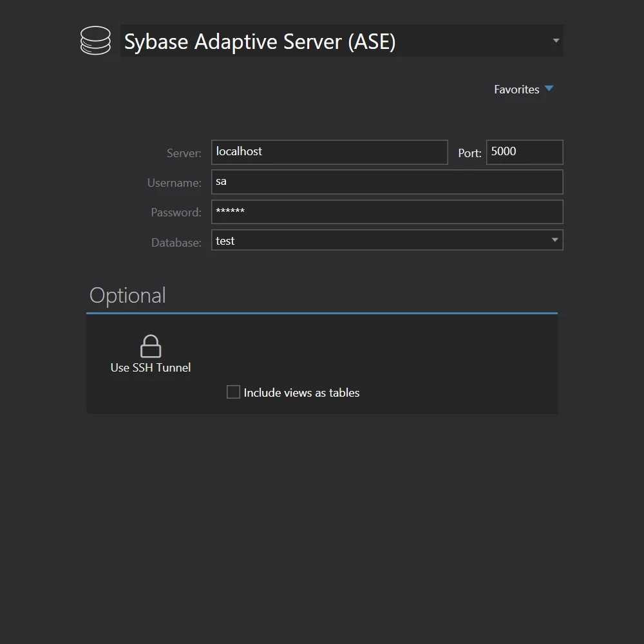The image size is (644, 644).
Task: Click the Use SSH Tunnel label
Action: [x=150, y=368]
